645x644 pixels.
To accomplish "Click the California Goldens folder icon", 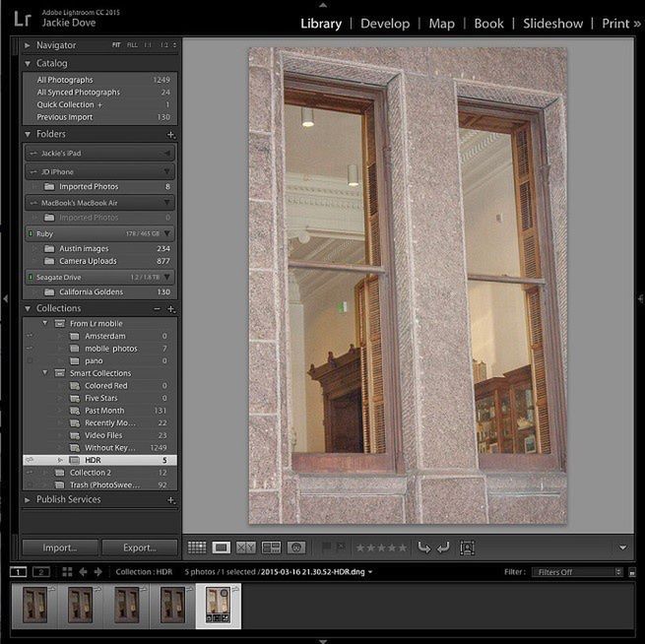I will tap(49, 292).
